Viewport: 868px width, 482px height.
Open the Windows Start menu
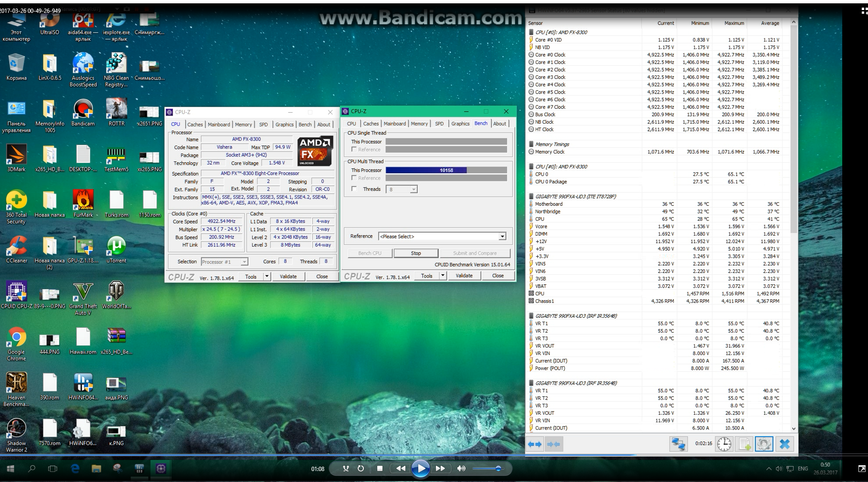coord(10,469)
